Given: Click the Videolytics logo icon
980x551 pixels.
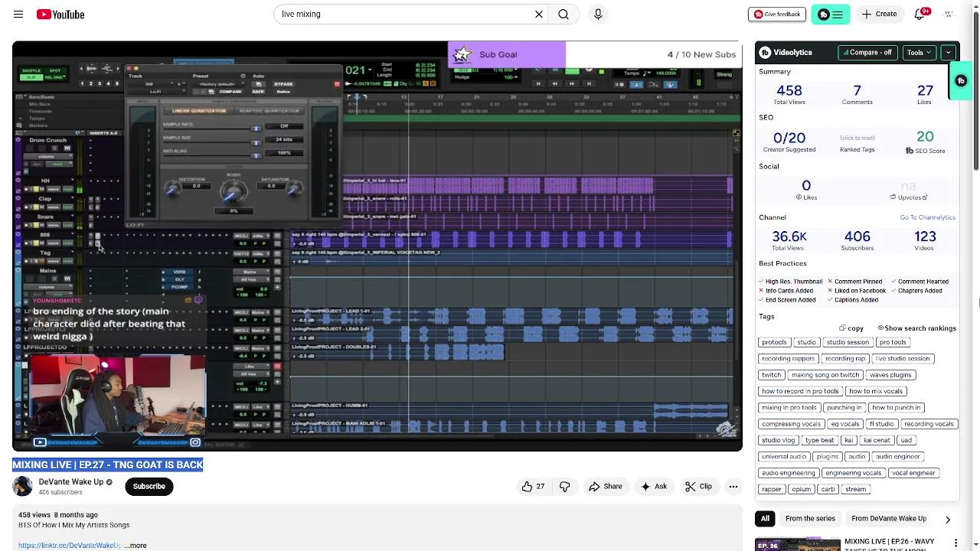Looking at the screenshot, I should point(765,53).
